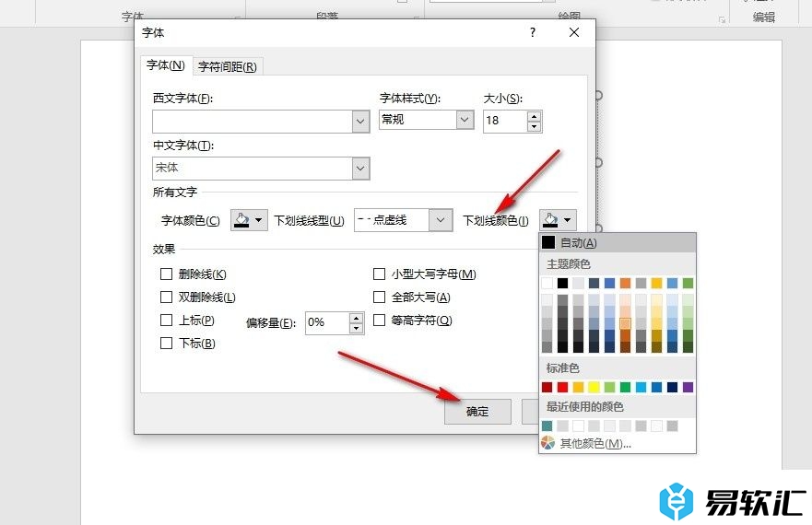Pick the highlighted light orange shade swatch

coord(625,323)
